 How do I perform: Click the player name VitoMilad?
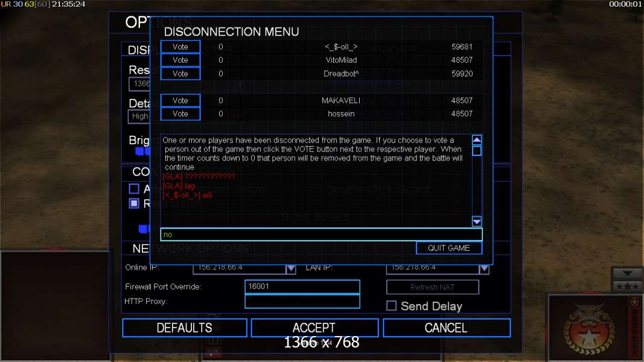[341, 60]
